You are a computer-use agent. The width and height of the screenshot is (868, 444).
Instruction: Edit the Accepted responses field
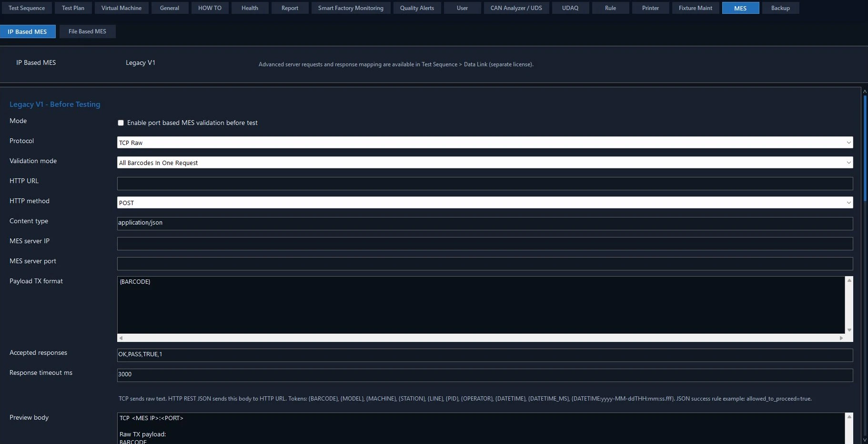(485, 355)
